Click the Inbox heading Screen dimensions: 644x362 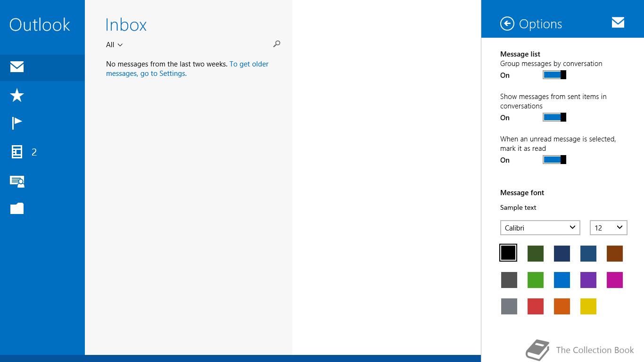[126, 25]
